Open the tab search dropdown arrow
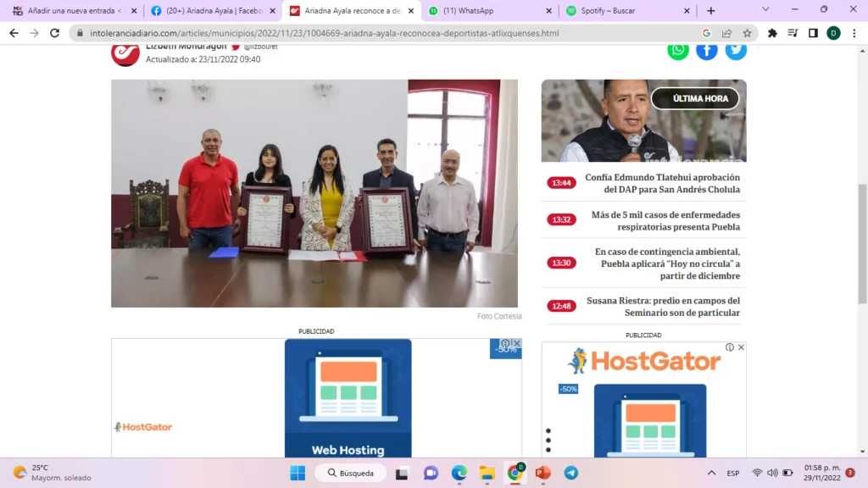This screenshot has height=488, width=868. point(765,9)
